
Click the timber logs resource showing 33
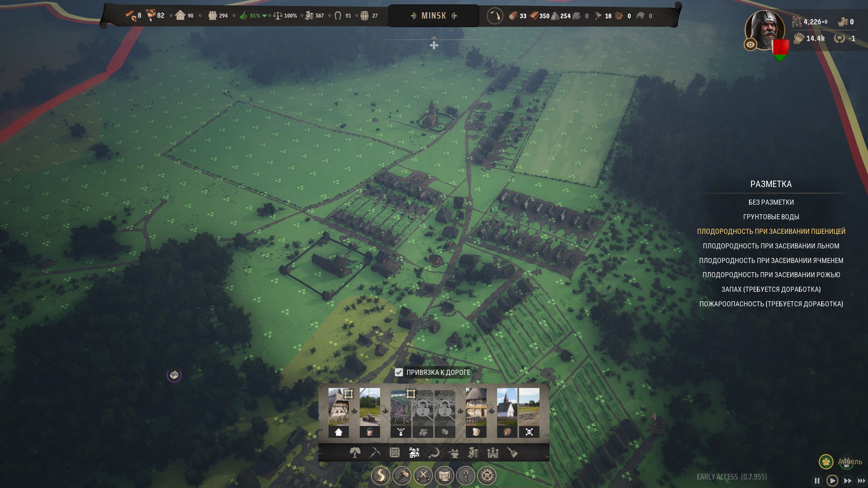513,16
